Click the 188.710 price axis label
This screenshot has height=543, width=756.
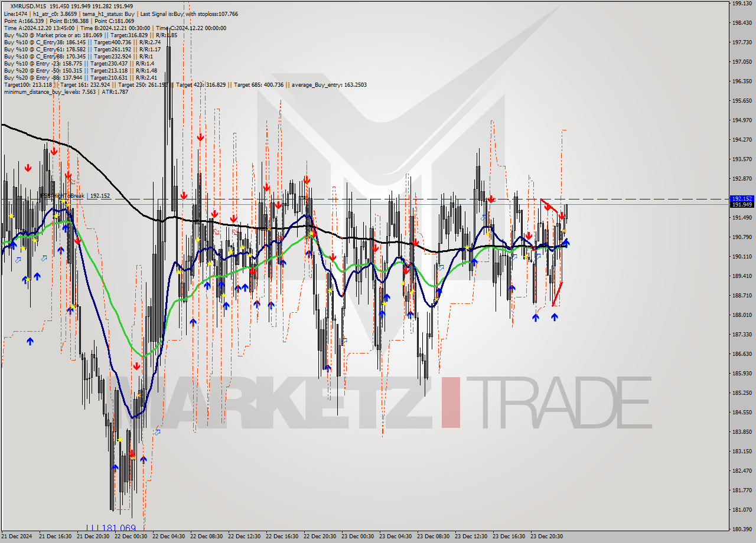pyautogui.click(x=741, y=295)
